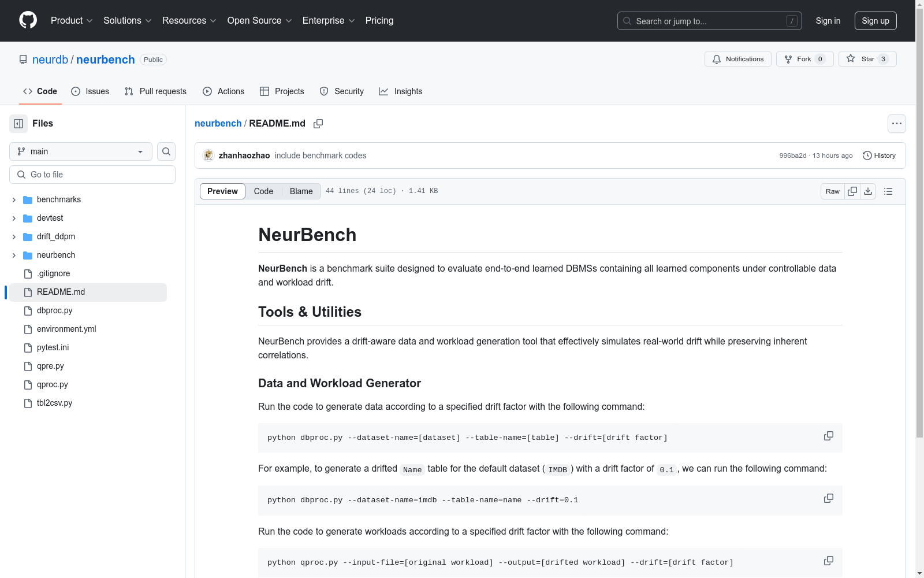Open the Pull requests tab

[x=155, y=91]
